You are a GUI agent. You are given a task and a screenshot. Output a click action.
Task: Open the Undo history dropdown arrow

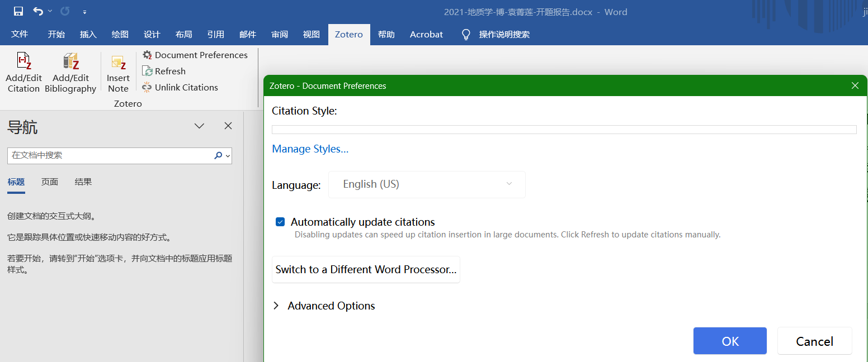50,11
